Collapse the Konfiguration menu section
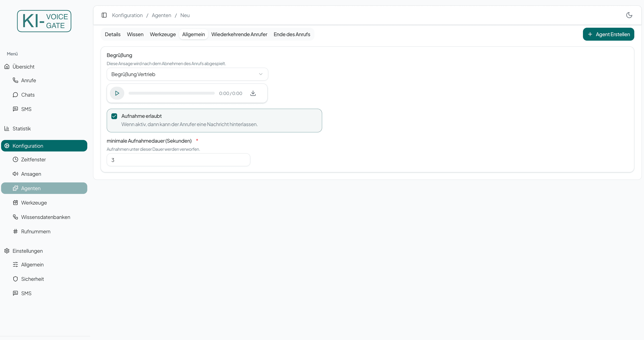The image size is (644, 340). click(44, 146)
